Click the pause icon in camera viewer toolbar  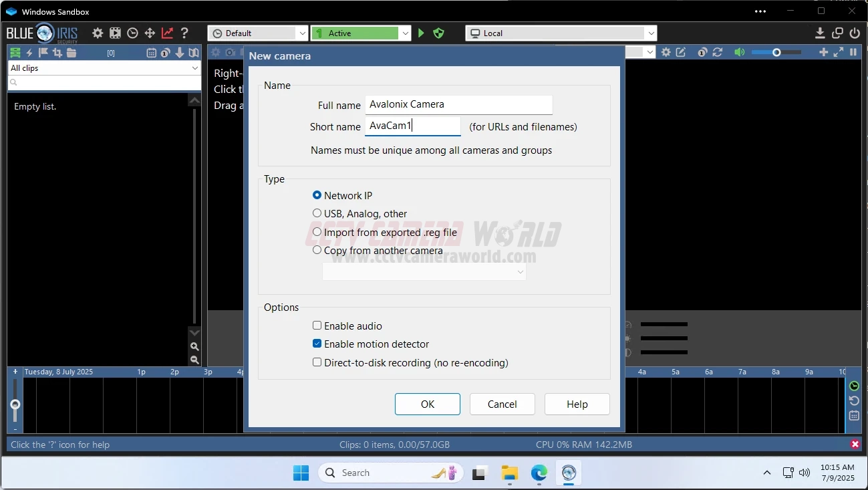(x=853, y=51)
